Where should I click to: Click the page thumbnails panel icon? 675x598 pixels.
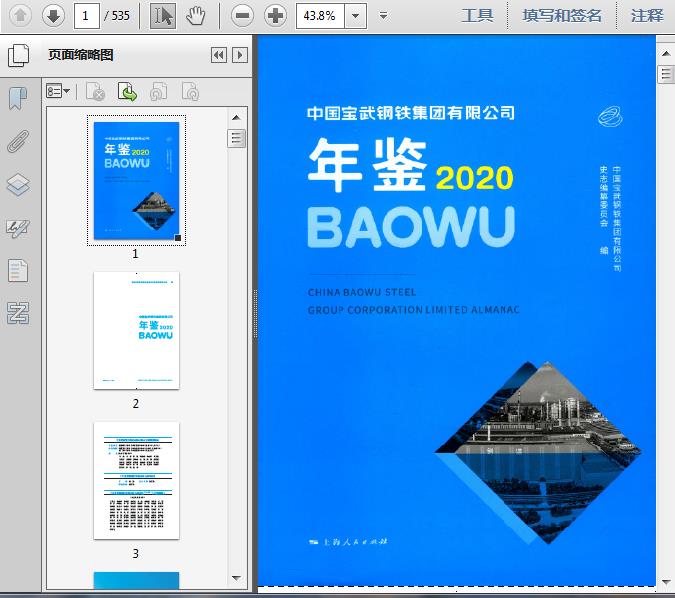(18, 55)
